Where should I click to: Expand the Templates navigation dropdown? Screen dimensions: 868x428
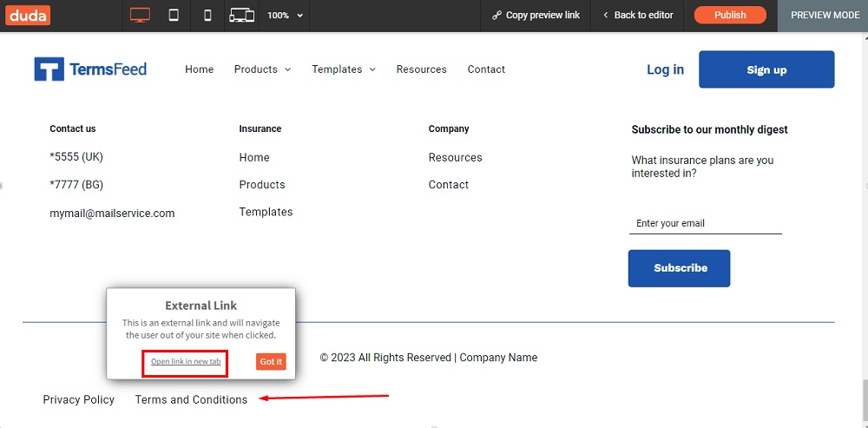pyautogui.click(x=344, y=69)
